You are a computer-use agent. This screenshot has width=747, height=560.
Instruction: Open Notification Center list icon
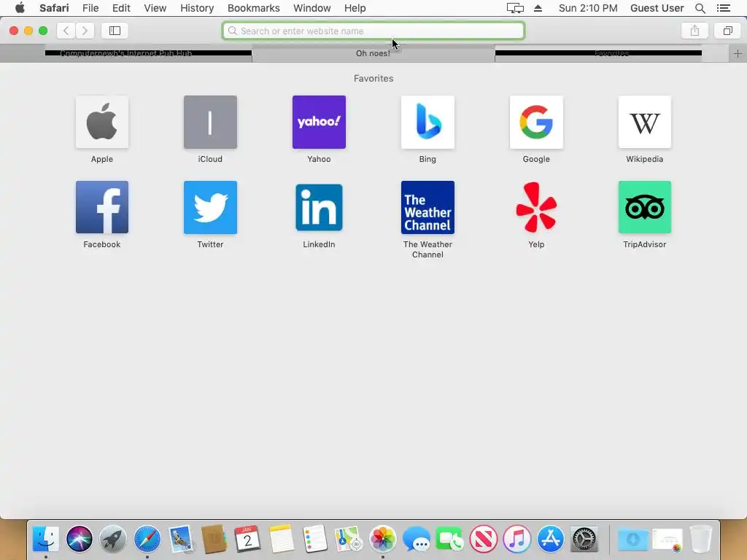coord(723,8)
